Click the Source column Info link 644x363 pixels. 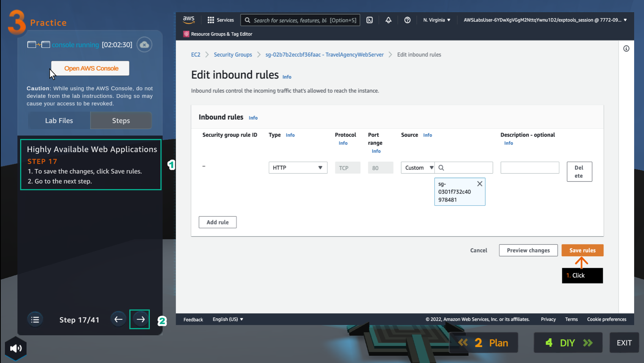coord(427,135)
